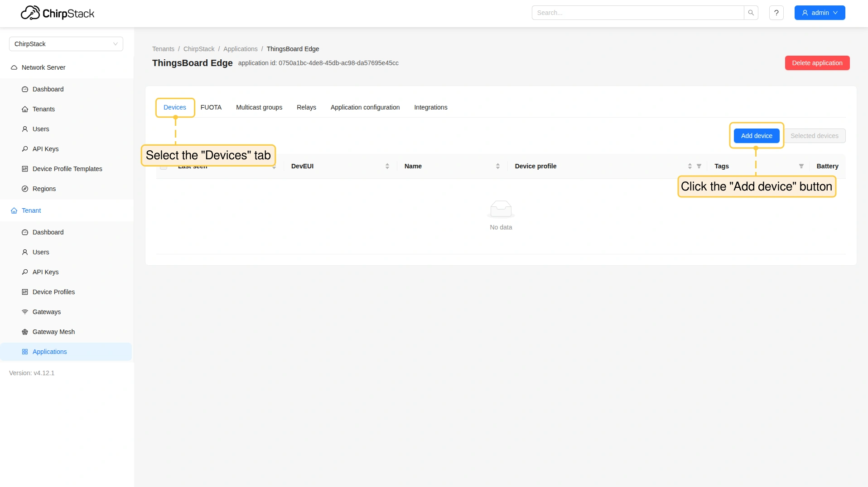Go to ChirpStack breadcrumb link
Image resolution: width=868 pixels, height=487 pixels.
tap(199, 49)
